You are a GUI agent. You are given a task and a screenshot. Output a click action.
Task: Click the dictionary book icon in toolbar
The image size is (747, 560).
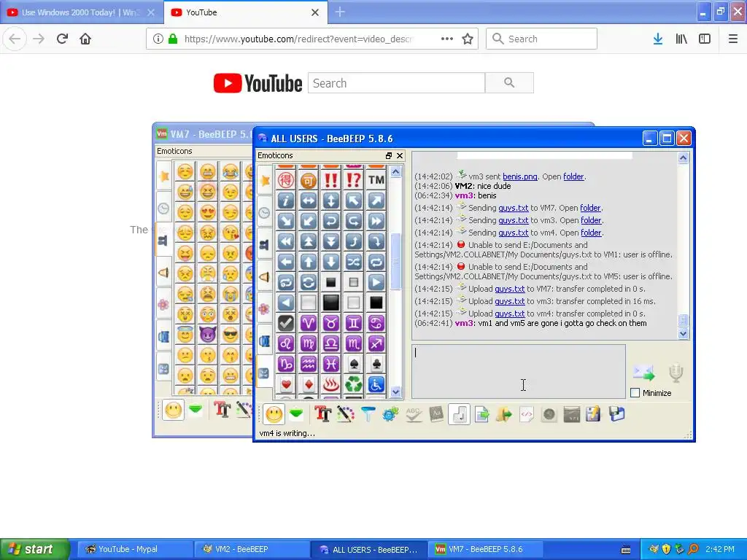(436, 414)
